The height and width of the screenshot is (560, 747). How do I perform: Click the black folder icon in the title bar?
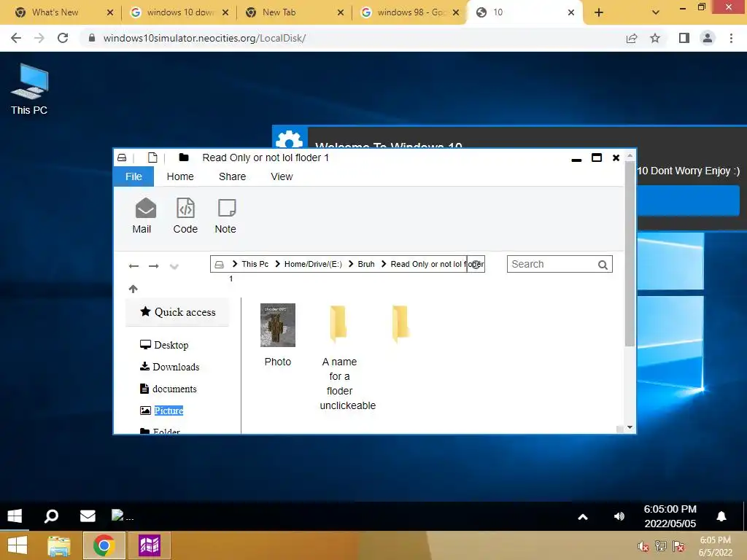tap(183, 157)
